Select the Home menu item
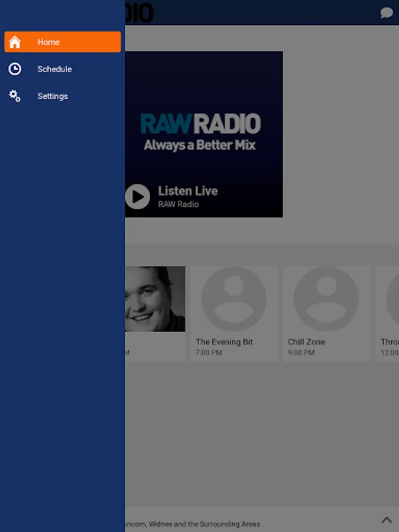 [63, 42]
